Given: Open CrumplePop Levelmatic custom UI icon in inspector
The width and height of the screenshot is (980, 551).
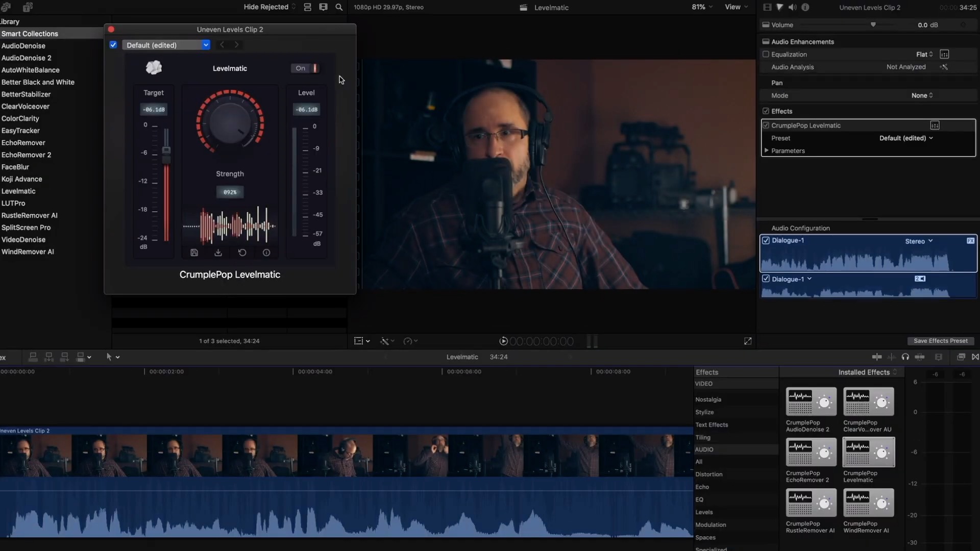Looking at the screenshot, I should tap(935, 126).
